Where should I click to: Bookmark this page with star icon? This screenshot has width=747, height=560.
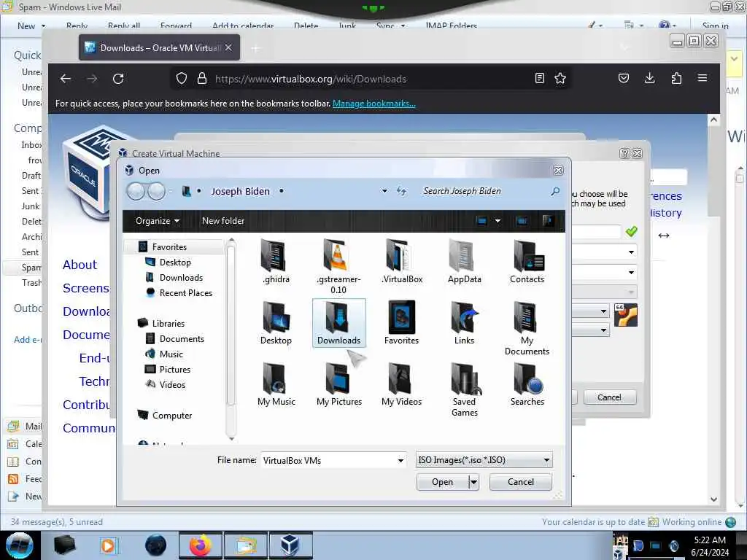[560, 78]
